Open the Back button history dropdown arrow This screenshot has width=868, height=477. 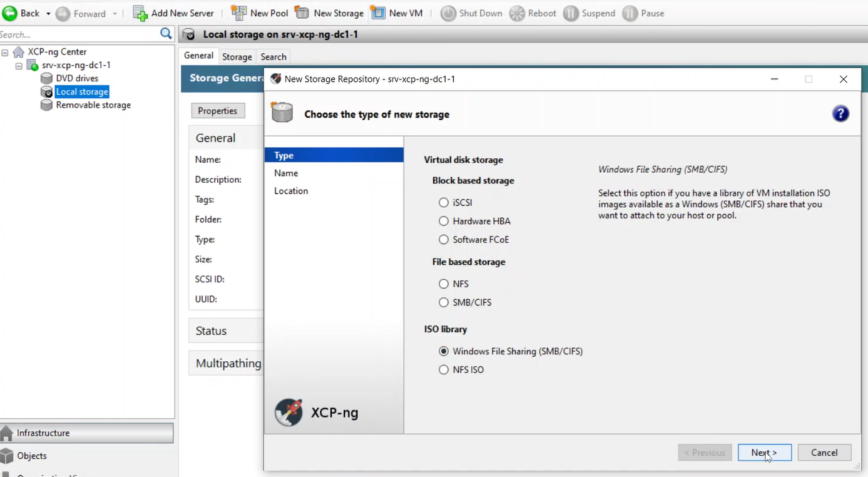[x=48, y=14]
